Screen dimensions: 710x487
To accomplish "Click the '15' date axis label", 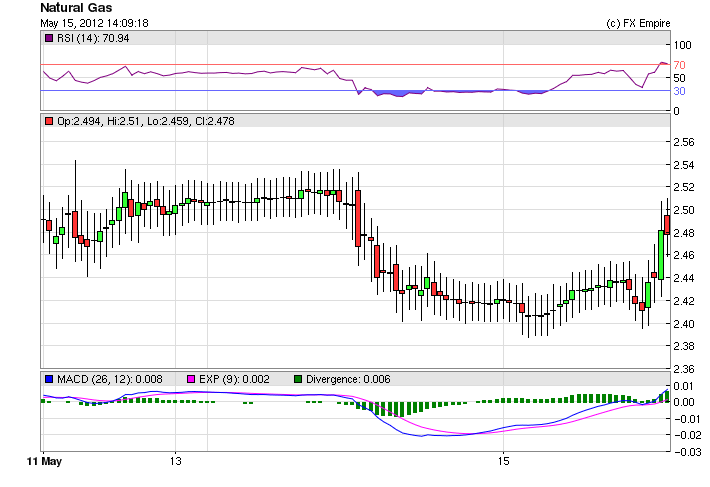I will 504,461.
